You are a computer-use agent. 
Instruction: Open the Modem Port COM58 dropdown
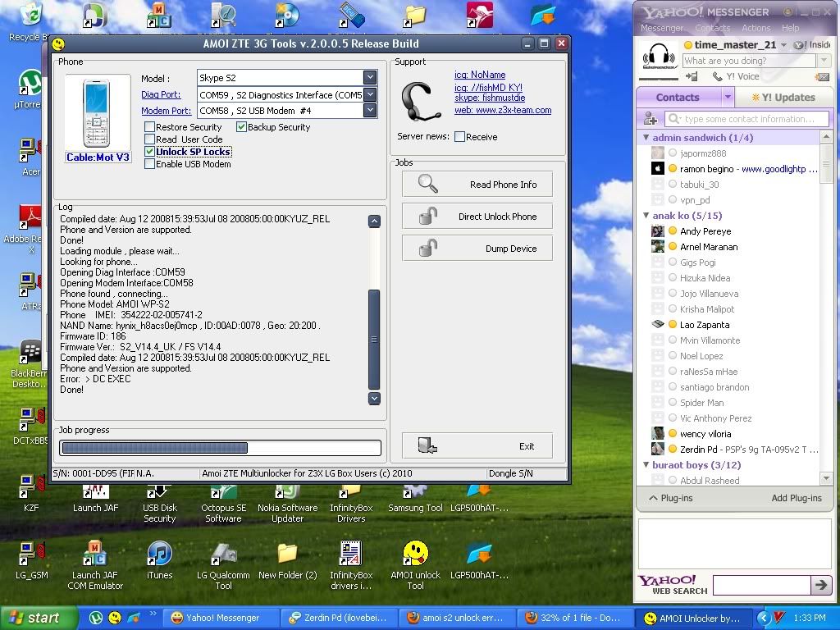(x=370, y=111)
